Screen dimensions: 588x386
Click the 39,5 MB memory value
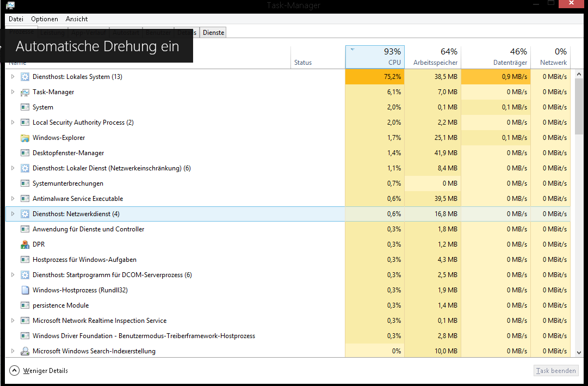446,199
